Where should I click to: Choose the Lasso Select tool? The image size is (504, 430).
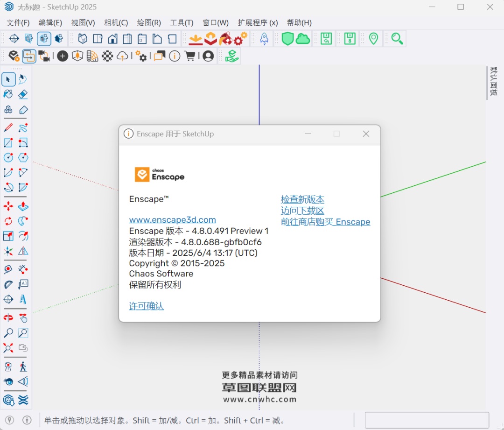23,79
